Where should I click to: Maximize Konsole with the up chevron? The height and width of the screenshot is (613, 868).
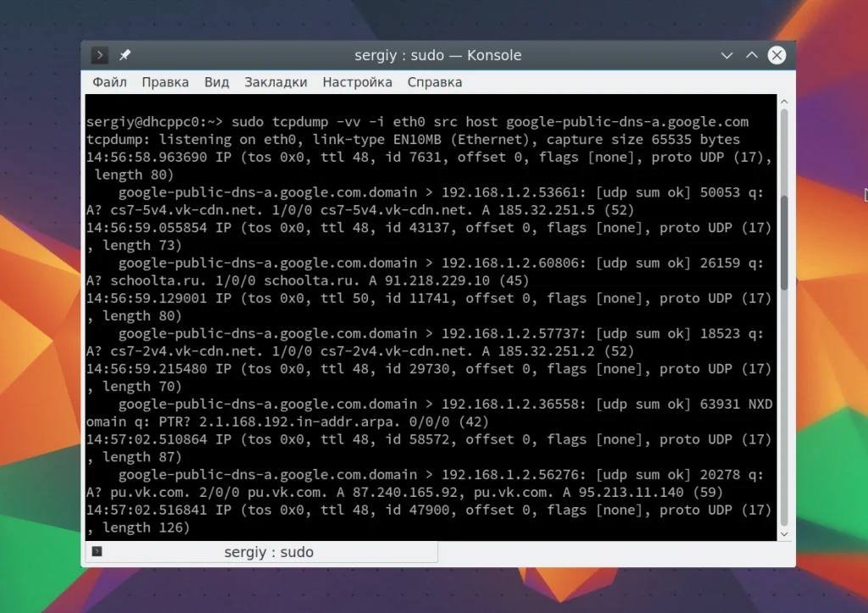point(752,55)
